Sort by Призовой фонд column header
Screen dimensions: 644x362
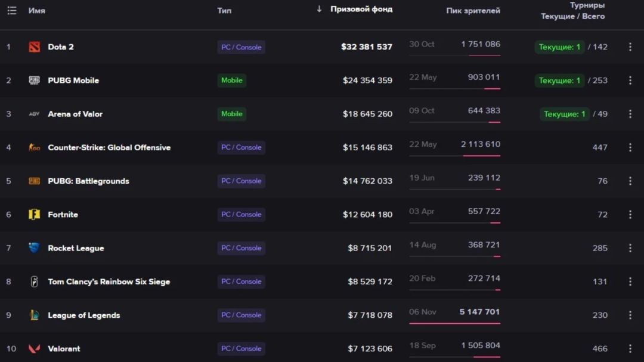pos(361,9)
